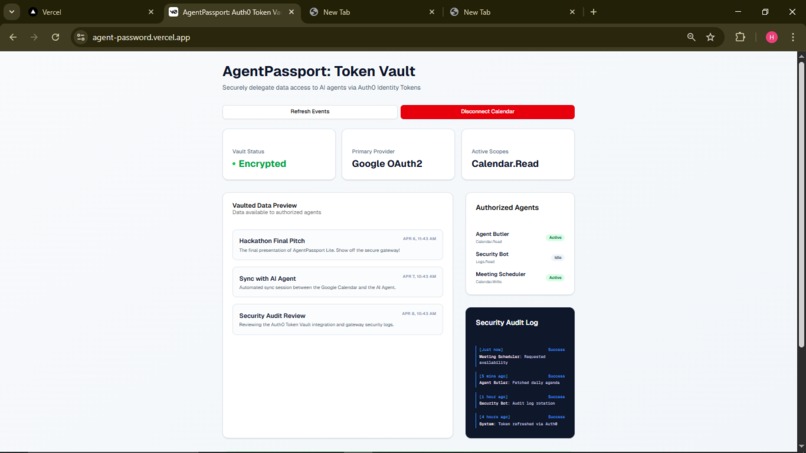Bookmark this page with the star icon

[710, 37]
